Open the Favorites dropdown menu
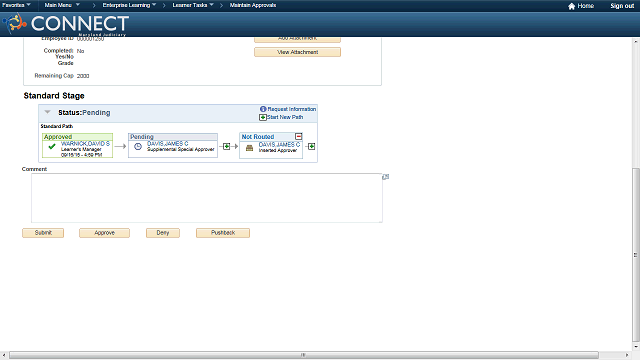The image size is (640, 360). coord(16,5)
